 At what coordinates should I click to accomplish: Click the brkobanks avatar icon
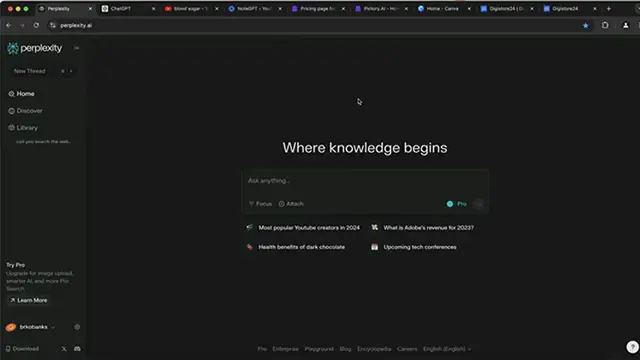click(x=11, y=327)
